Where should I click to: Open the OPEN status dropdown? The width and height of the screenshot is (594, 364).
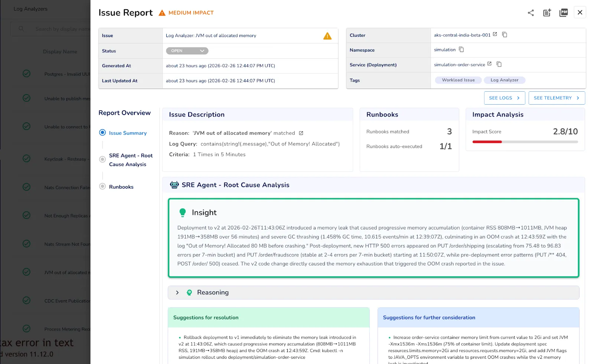[187, 51]
